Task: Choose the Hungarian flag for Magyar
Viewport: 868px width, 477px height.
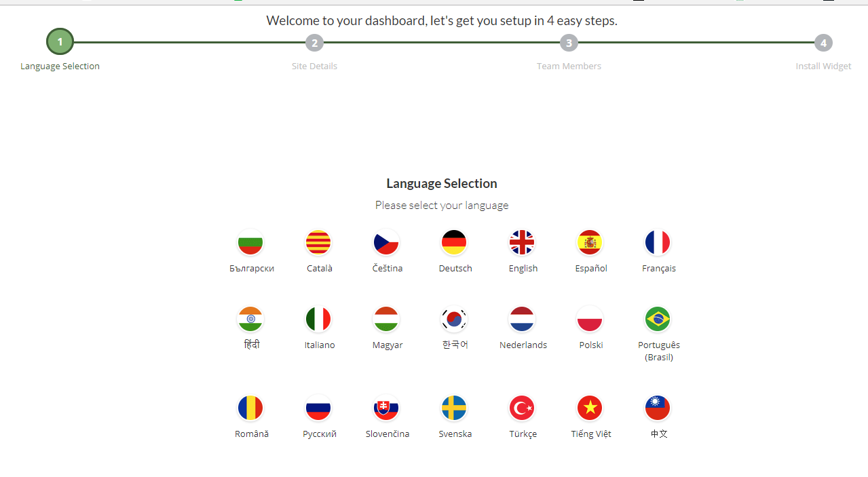Action: (x=386, y=319)
